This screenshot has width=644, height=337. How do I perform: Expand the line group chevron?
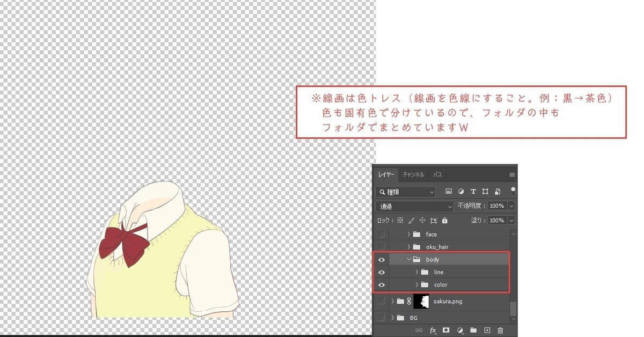pos(417,272)
